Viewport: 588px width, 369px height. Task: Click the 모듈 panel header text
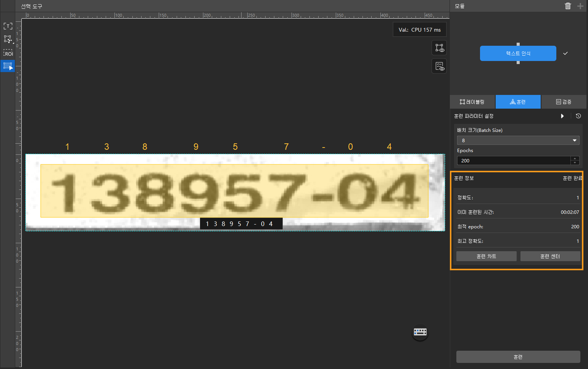pyautogui.click(x=459, y=6)
